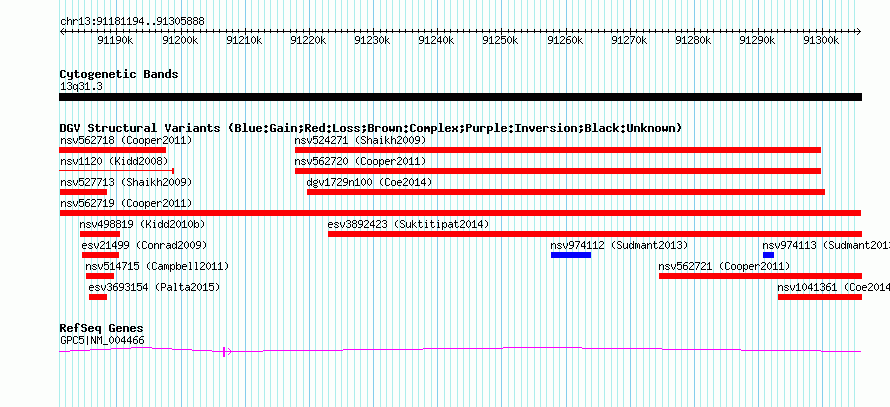
Task: Open nsv498819 (Kidd2010b) variant label
Action: tap(142, 224)
